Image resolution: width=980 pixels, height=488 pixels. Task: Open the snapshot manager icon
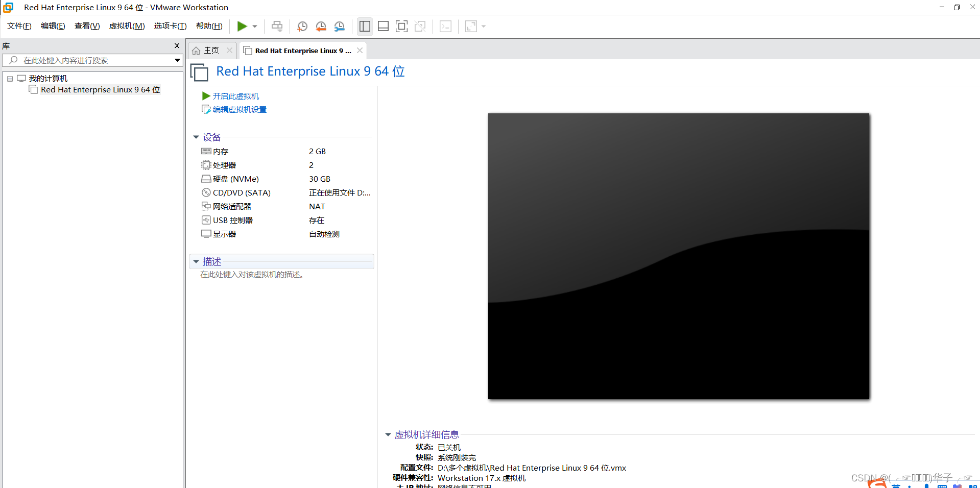click(339, 26)
